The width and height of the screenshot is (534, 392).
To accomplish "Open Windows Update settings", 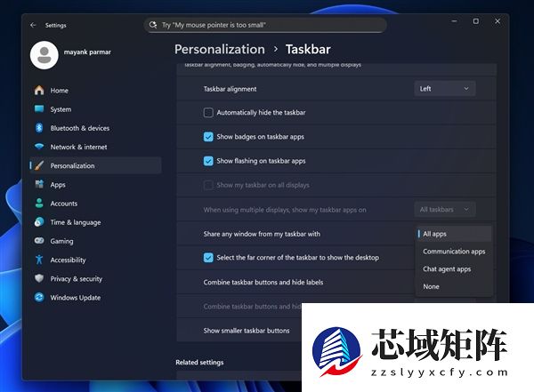I will tap(95, 298).
